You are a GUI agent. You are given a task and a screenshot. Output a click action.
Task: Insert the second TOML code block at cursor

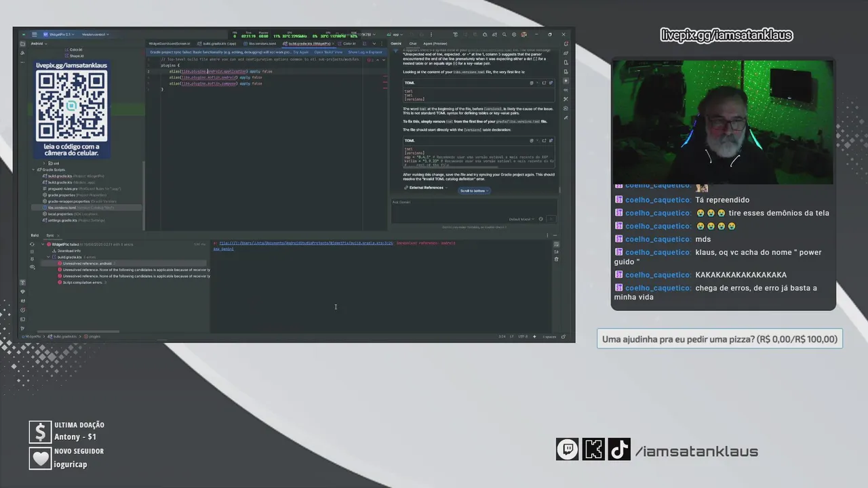point(537,141)
